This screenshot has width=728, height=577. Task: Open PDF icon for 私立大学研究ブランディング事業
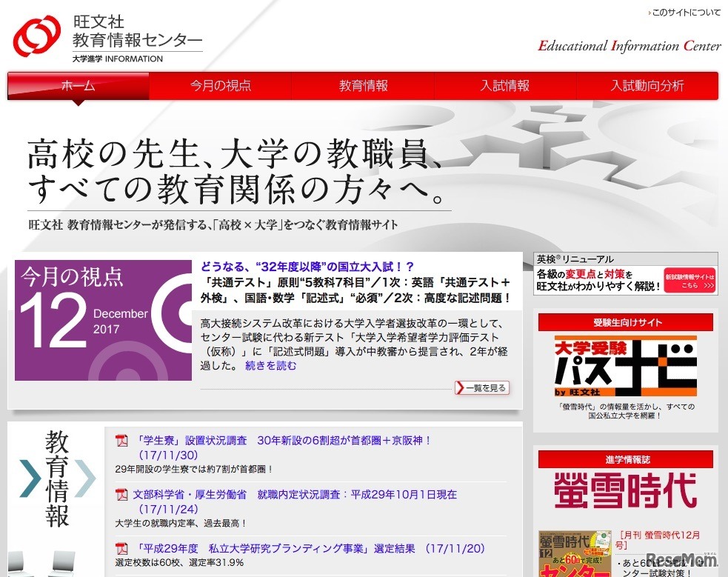click(x=121, y=549)
